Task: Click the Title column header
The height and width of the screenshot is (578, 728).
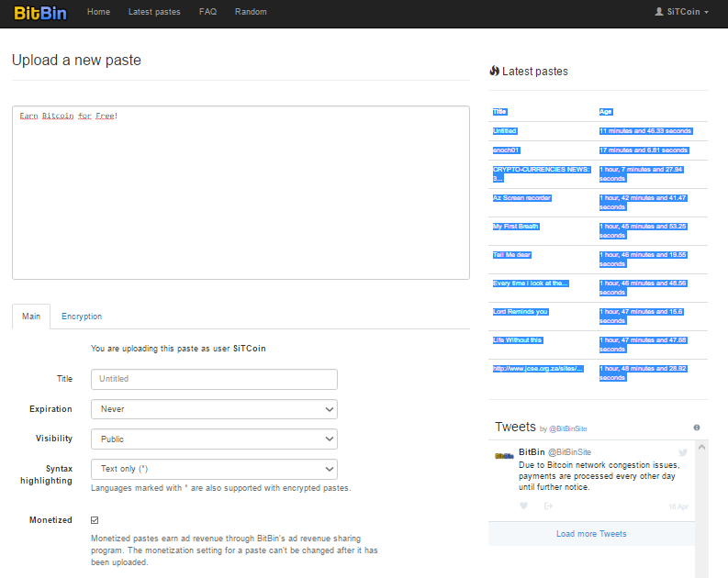Action: pyautogui.click(x=500, y=111)
